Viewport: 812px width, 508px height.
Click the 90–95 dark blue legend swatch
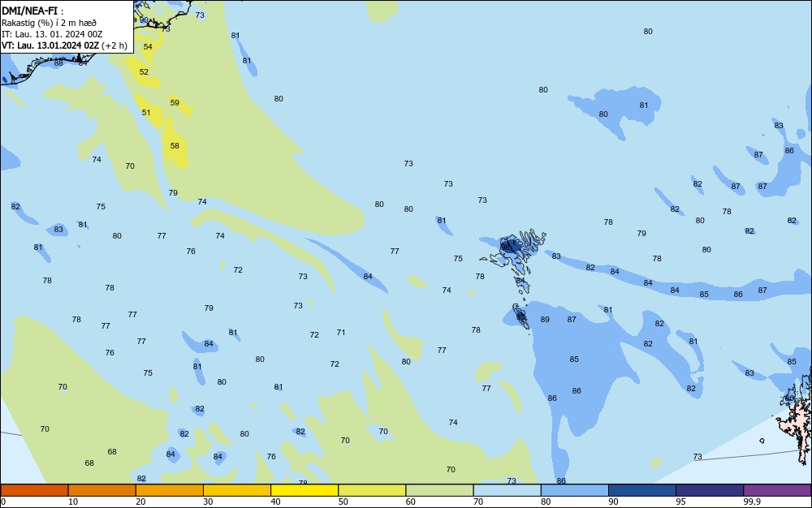[642, 490]
